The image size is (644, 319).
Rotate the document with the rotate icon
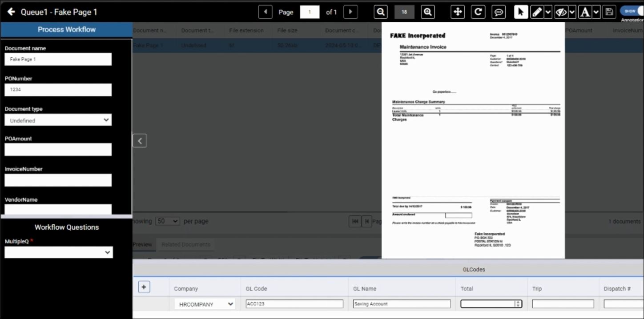coord(478,12)
